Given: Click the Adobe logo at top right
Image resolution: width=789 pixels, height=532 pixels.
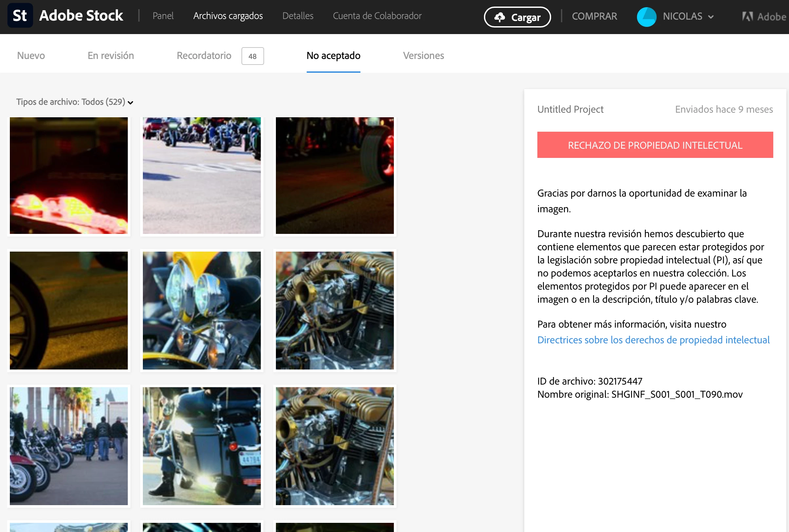Looking at the screenshot, I should [x=763, y=17].
